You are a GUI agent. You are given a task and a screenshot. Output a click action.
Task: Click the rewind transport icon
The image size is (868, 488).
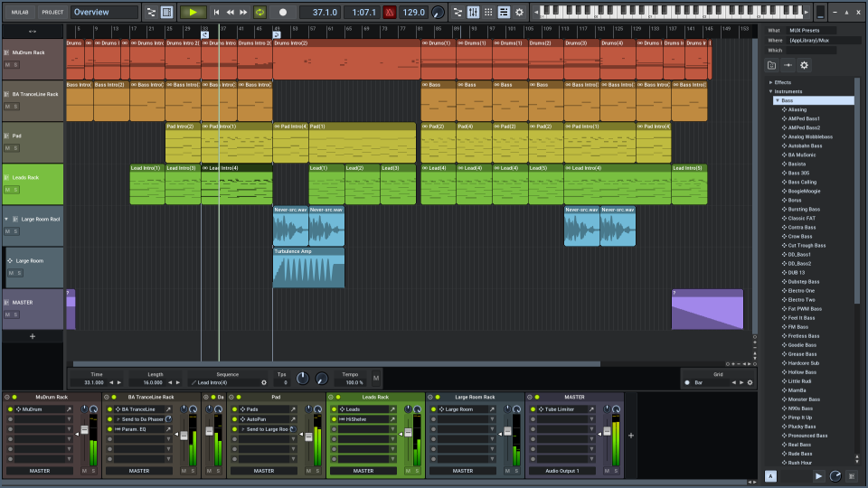[230, 13]
